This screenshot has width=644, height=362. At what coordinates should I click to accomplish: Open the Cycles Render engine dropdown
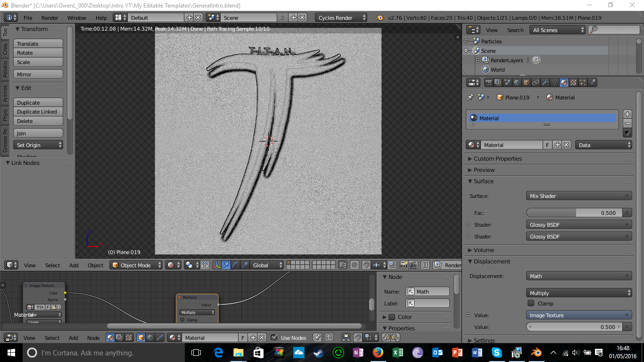[341, 17]
